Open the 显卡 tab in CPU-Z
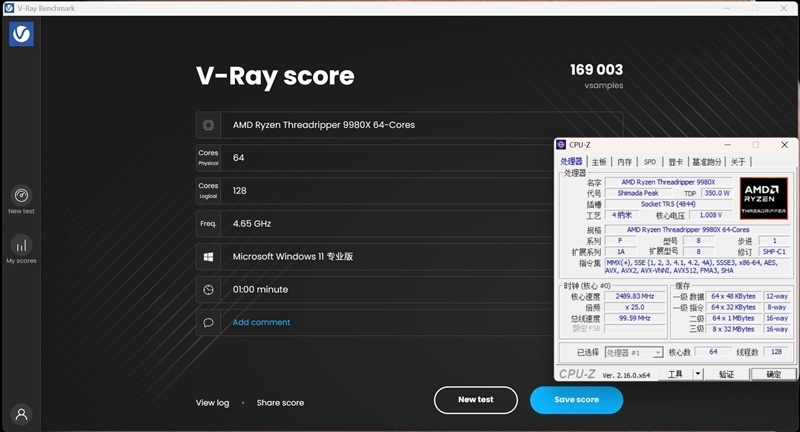This screenshot has width=800, height=432. (676, 161)
